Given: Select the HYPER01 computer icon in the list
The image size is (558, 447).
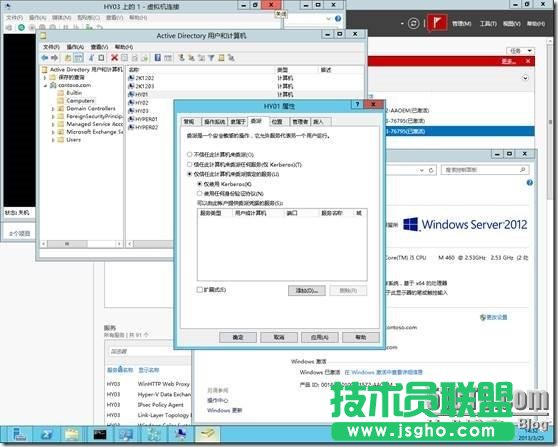Looking at the screenshot, I should pyautogui.click(x=131, y=119).
